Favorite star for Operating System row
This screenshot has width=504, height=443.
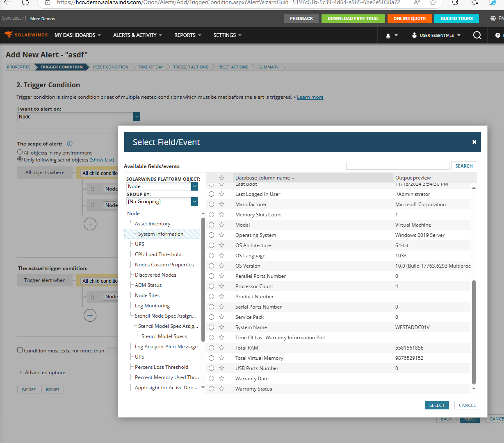tap(221, 235)
